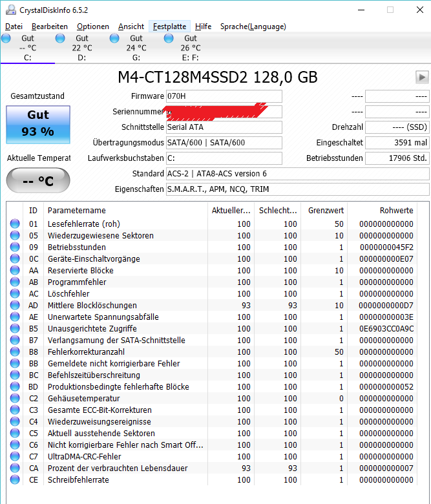Image resolution: width=431 pixels, height=504 pixels.
Task: Click status orb for Unausgerichtete Zugriffe
Action: (x=15, y=328)
